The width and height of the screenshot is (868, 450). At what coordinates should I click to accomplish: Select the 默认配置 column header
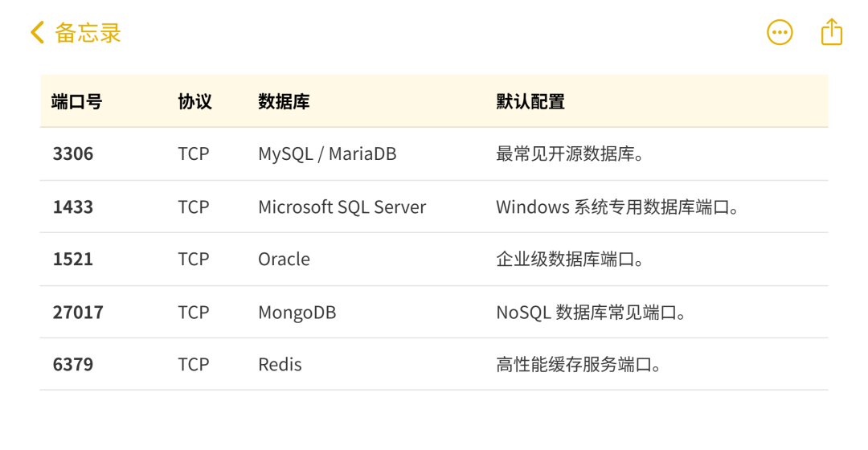[x=530, y=102]
